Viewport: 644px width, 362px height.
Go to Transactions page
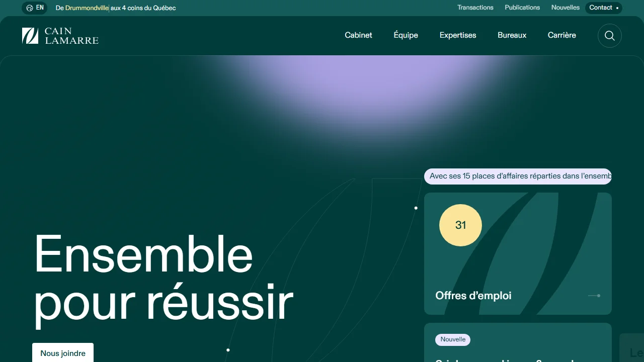point(475,8)
